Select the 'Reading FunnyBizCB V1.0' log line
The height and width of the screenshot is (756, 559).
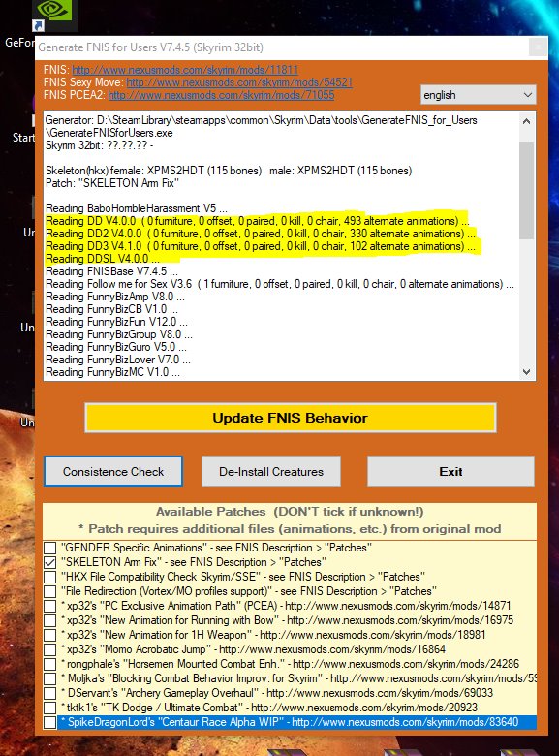111,309
